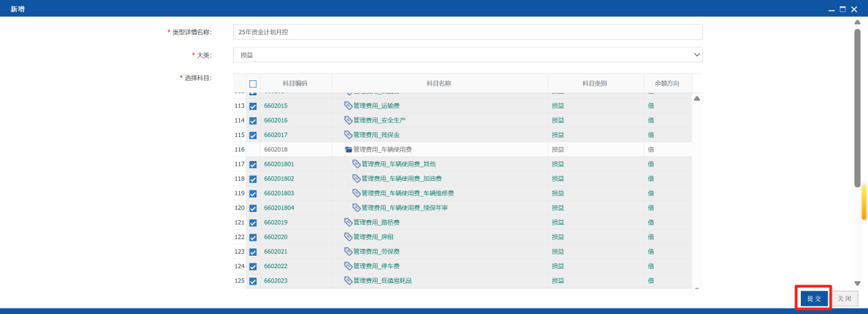
Task: Toggle the select-all checkbox in table header
Action: point(253,84)
